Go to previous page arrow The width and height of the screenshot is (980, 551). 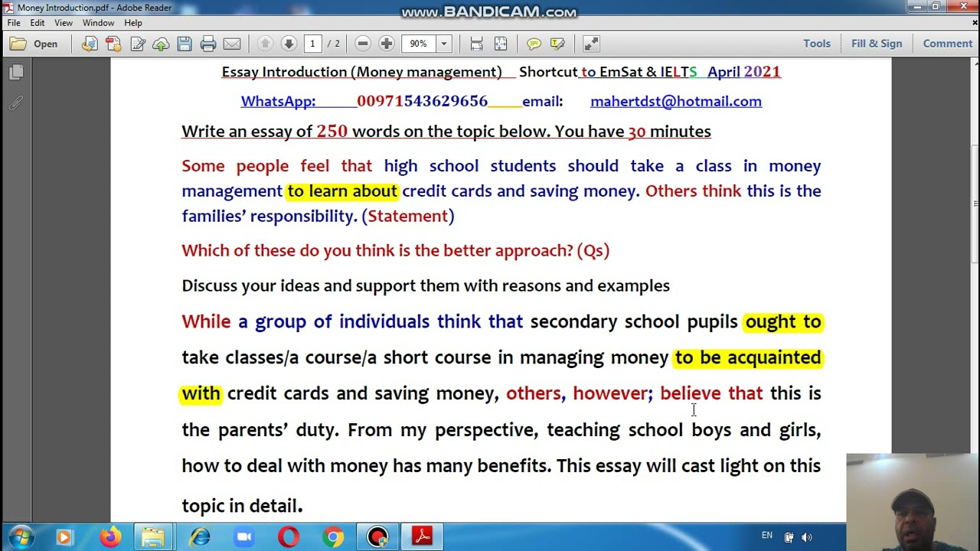[265, 44]
